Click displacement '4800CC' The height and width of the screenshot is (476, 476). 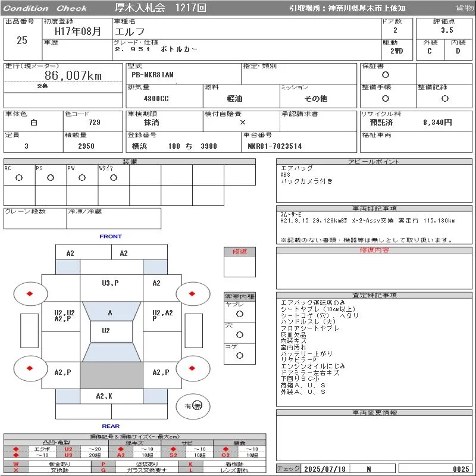click(156, 99)
